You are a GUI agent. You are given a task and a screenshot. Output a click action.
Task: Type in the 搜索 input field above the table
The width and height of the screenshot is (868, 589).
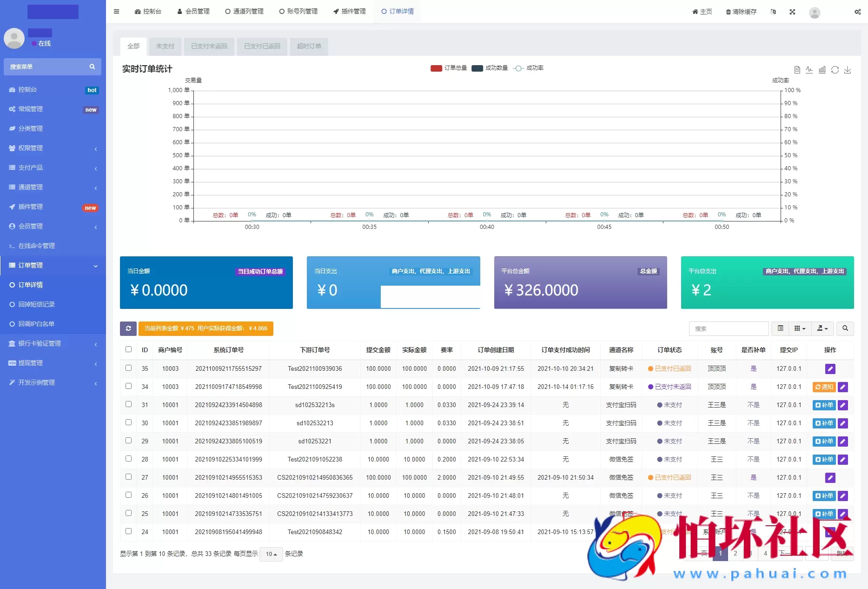(x=728, y=328)
